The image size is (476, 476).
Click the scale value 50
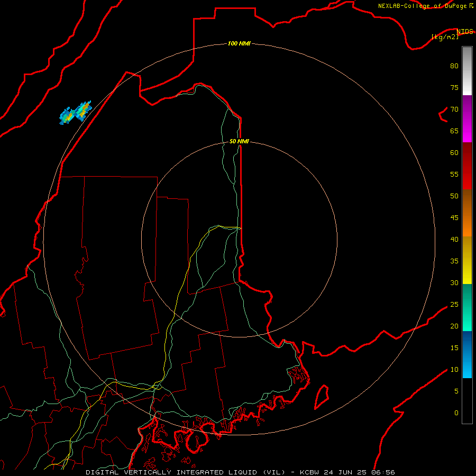(454, 196)
